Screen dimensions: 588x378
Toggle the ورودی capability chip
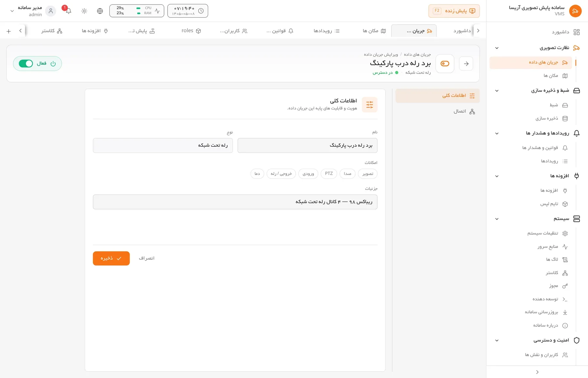click(x=308, y=174)
